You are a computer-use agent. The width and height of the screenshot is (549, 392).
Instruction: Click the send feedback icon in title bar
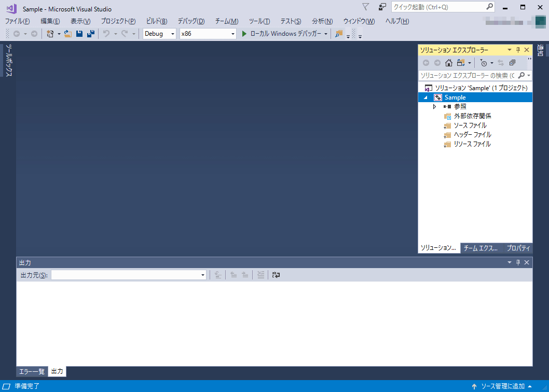coord(382,7)
